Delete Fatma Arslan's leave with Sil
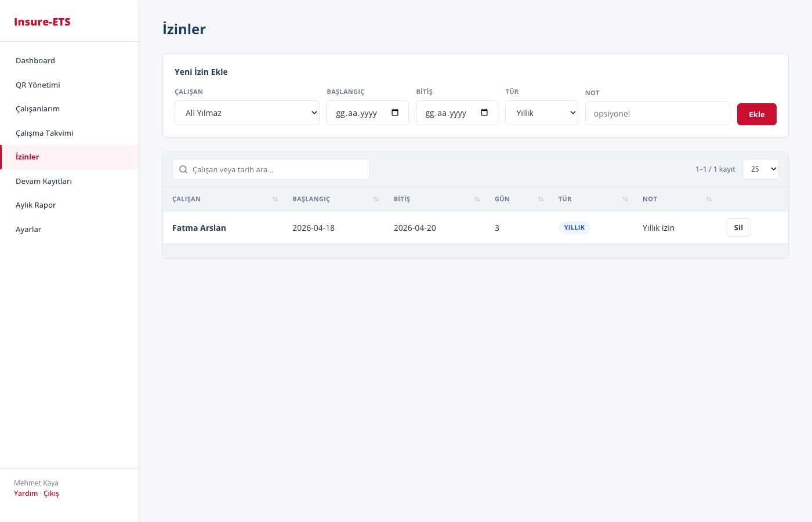Image resolution: width=812 pixels, height=522 pixels. coord(738,228)
